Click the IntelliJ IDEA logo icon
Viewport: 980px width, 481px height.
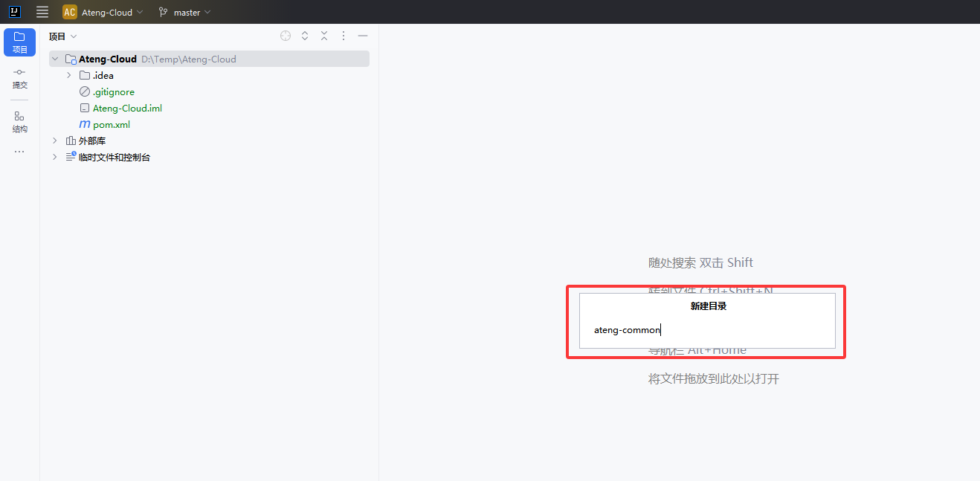coord(15,12)
